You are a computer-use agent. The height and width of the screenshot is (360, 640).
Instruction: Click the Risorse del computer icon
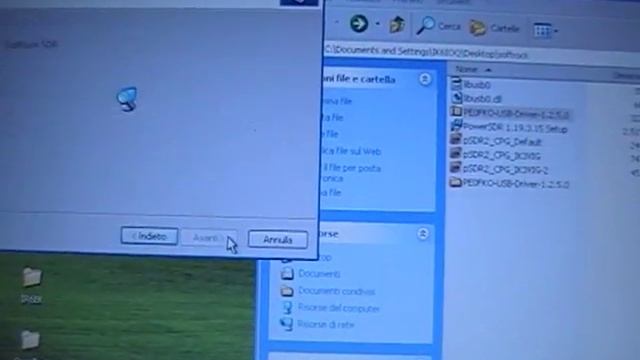coord(287,307)
